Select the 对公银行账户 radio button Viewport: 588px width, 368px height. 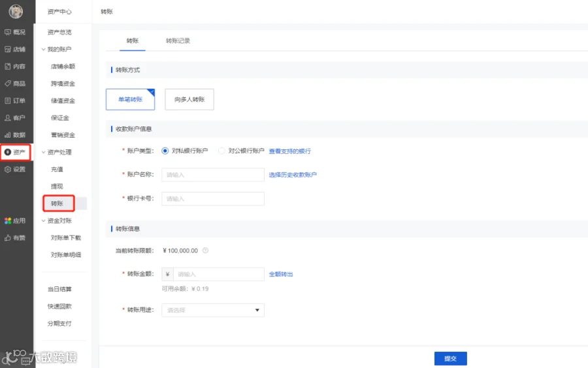click(221, 151)
